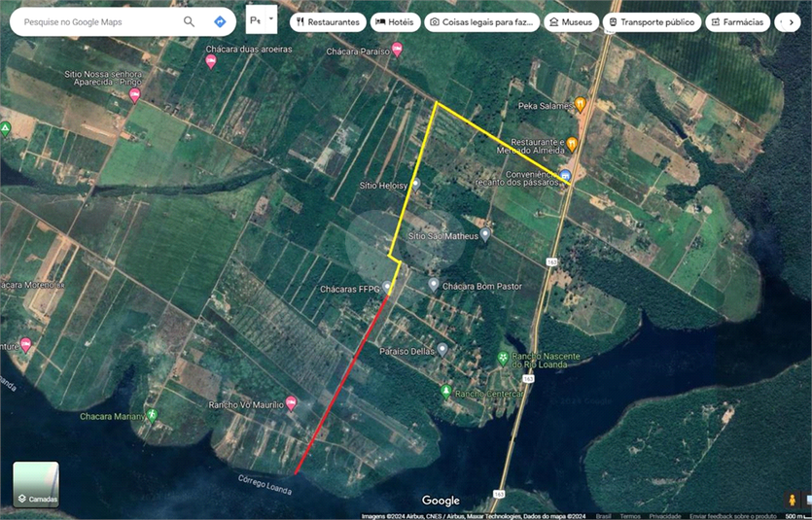Select the Hotéis category chip
812x520 pixels.
(x=394, y=21)
